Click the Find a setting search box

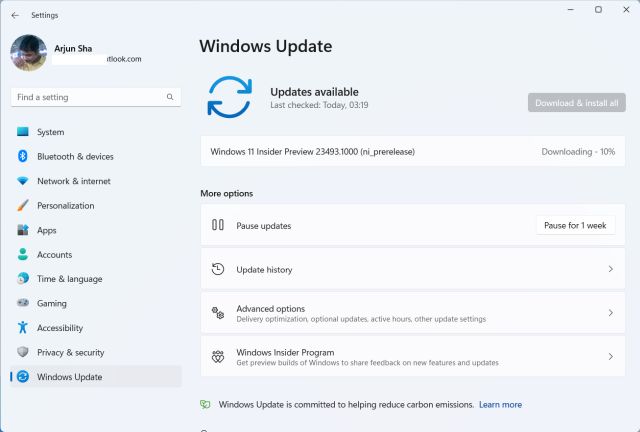(x=88, y=97)
